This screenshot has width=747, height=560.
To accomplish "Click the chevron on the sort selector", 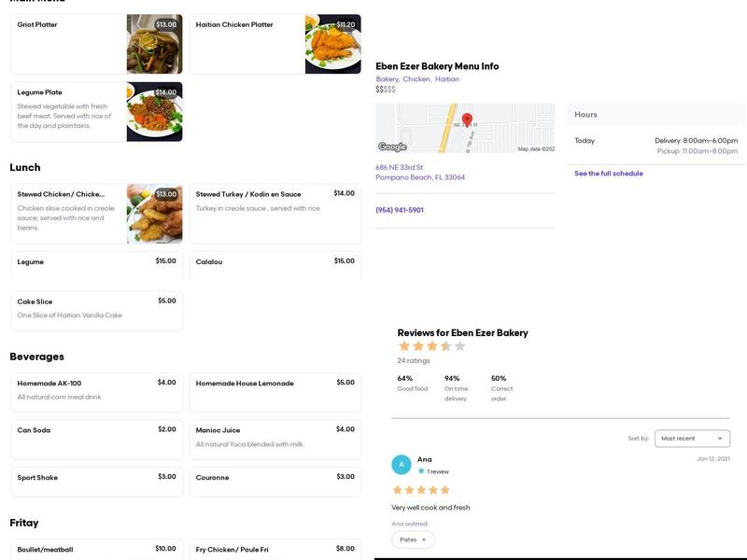I will (x=719, y=438).
